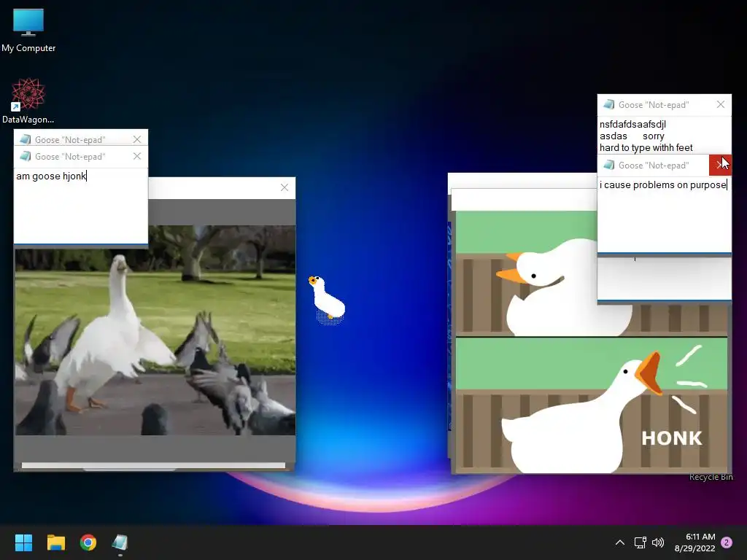Click the goose chasing pigeons photo
Image resolution: width=747 pixels, height=560 pixels.
(x=155, y=330)
